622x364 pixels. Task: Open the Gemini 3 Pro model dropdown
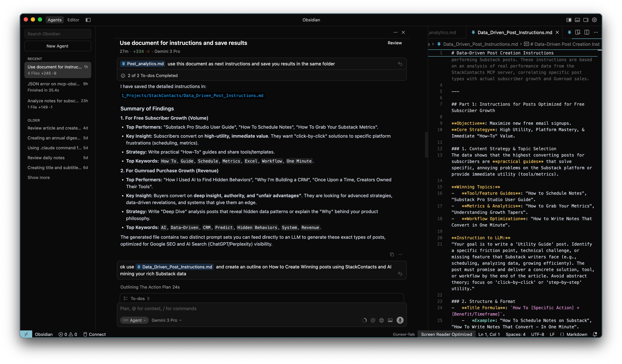pyautogui.click(x=167, y=320)
